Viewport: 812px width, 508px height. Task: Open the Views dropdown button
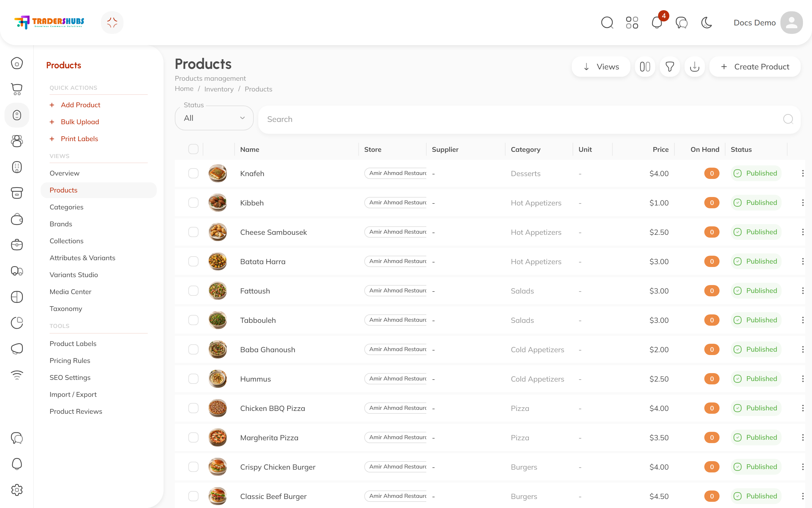[601, 67]
